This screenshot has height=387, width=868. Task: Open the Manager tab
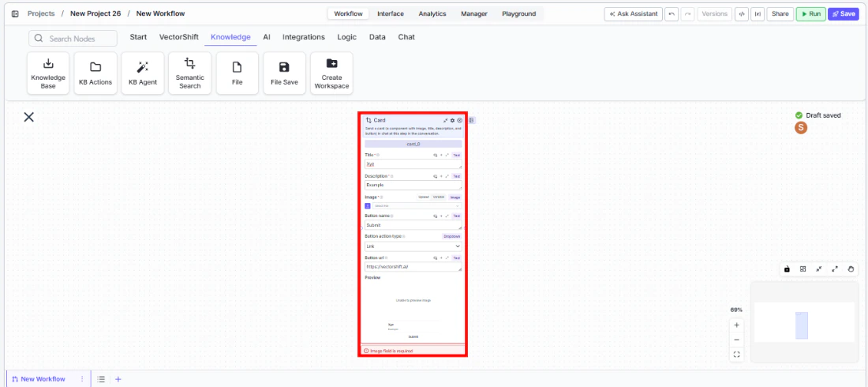[x=474, y=14]
